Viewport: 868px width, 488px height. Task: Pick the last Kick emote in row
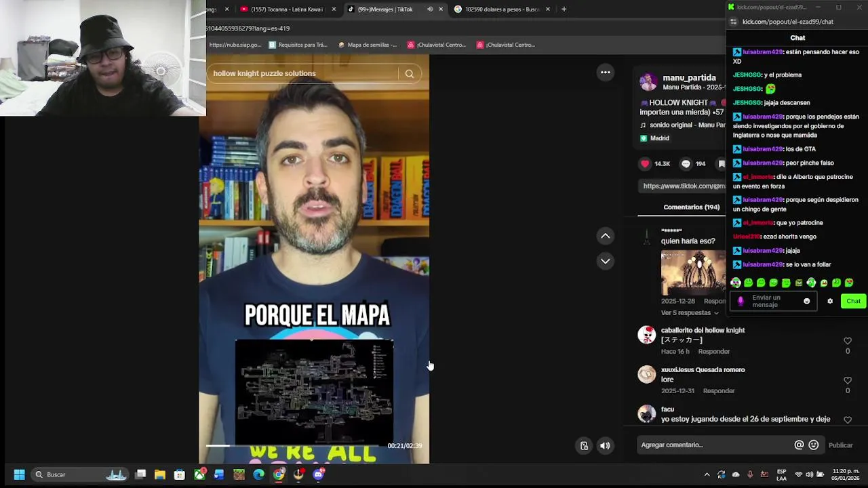[848, 283]
